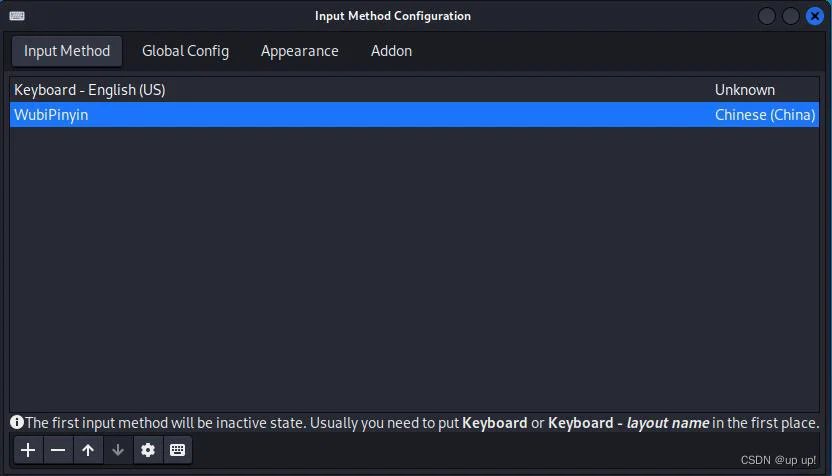Open the Appearance tab
The height and width of the screenshot is (476, 832).
click(x=299, y=51)
